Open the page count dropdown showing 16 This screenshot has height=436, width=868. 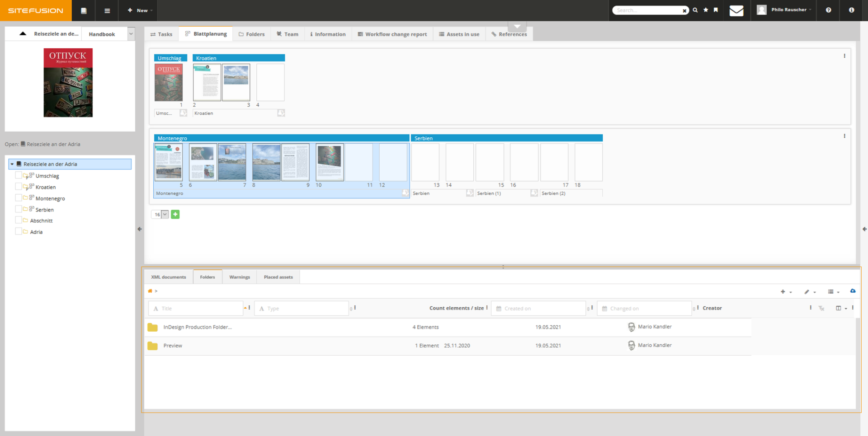click(x=160, y=214)
